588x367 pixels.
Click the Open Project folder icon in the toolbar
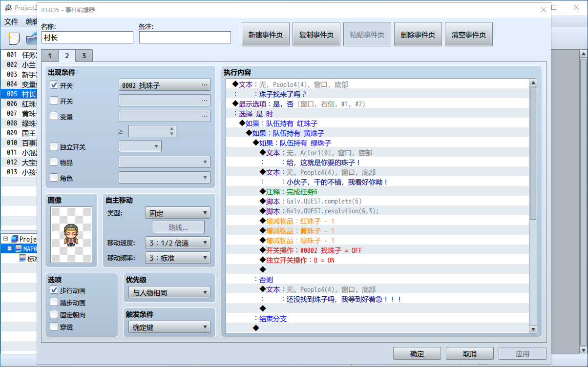[32, 38]
